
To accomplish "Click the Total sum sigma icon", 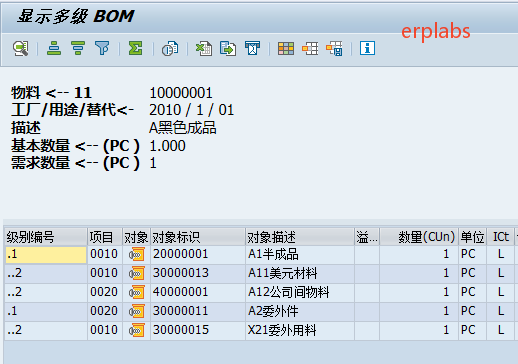I will pos(136,49).
